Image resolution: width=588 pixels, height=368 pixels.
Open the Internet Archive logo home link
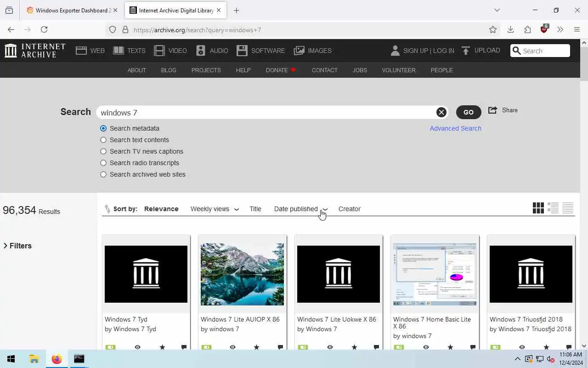[35, 51]
